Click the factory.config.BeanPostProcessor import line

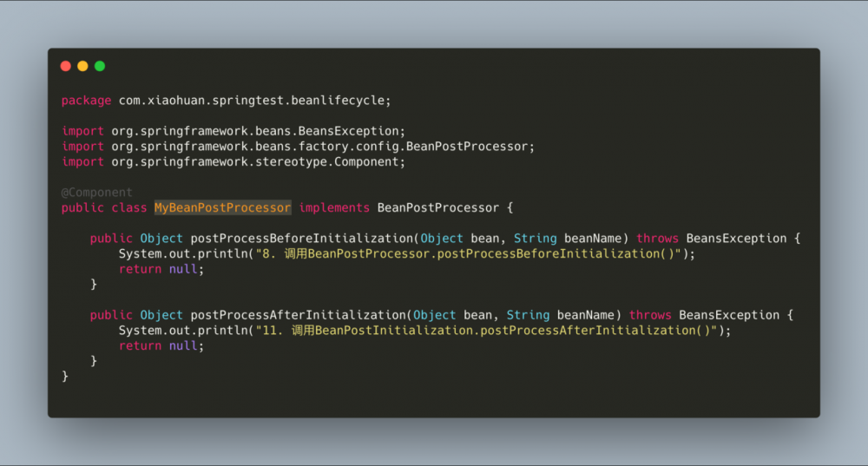[298, 147]
